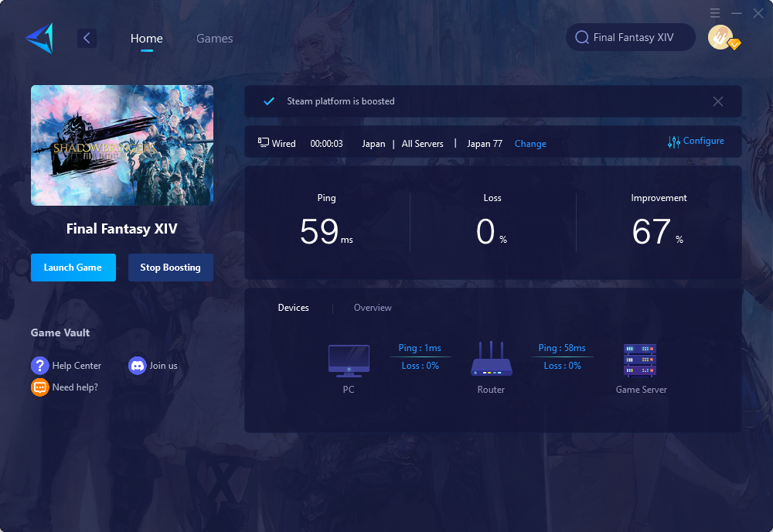Click the 59 ms ping value
This screenshot has height=532, width=773.
pos(326,231)
